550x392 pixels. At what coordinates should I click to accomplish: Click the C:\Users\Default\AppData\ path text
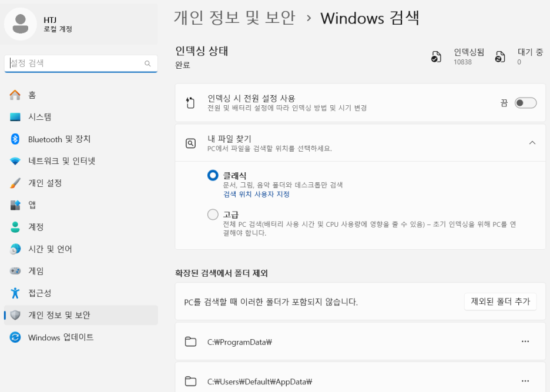260,381
